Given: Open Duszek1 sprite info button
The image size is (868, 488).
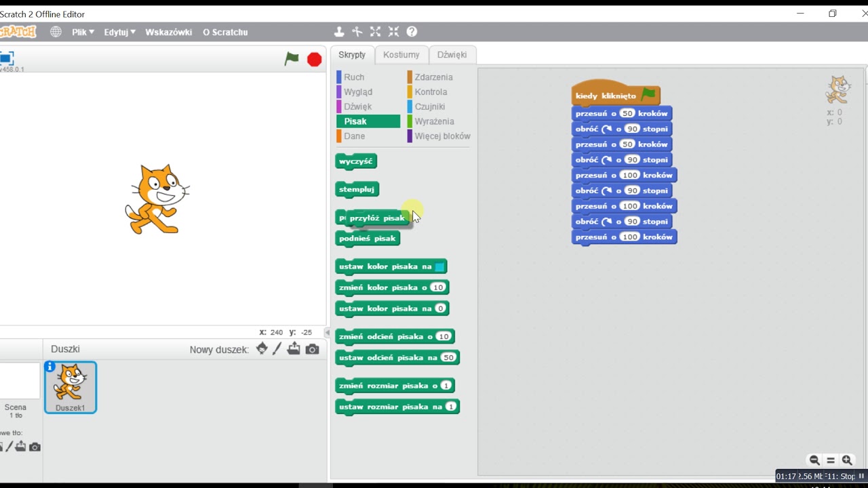Looking at the screenshot, I should coord(50,367).
